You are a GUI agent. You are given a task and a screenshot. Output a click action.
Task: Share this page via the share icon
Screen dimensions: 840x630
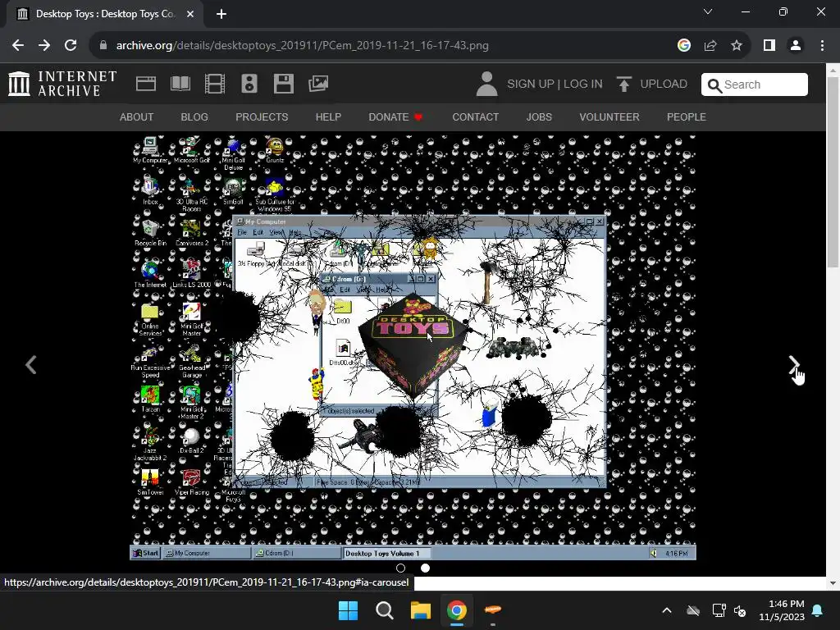[x=710, y=46]
